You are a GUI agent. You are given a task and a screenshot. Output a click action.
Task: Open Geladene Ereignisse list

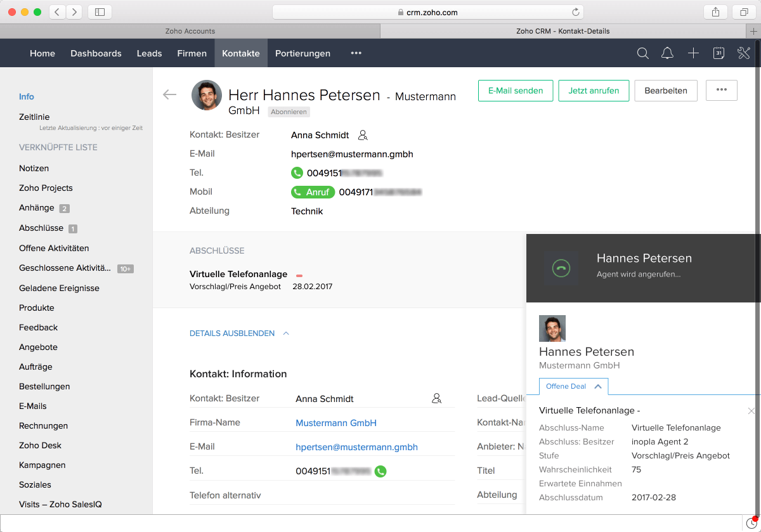(x=59, y=288)
